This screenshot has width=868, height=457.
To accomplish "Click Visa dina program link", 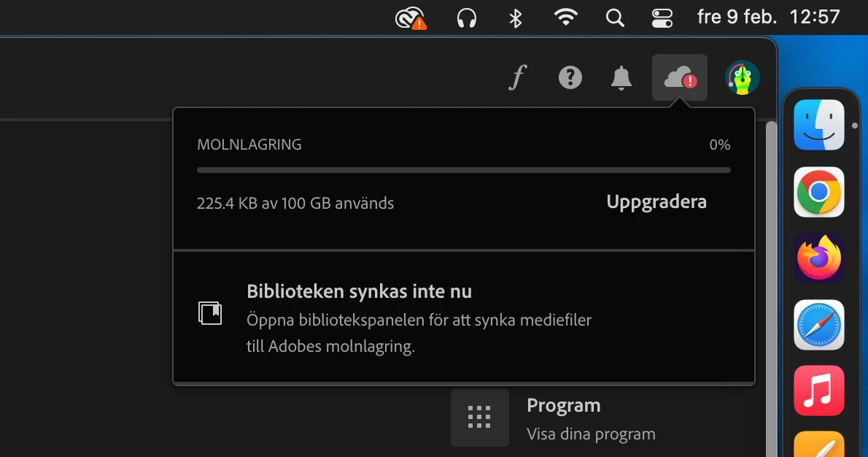I will point(591,434).
